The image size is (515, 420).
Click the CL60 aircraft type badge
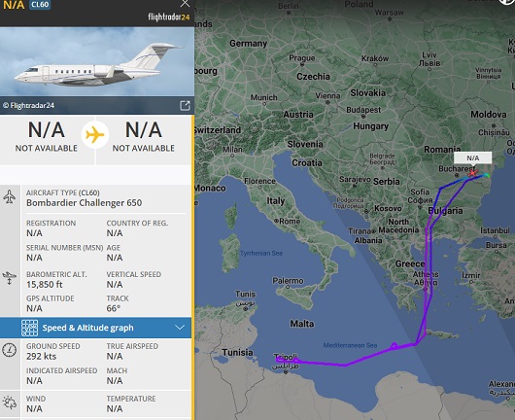pos(40,5)
